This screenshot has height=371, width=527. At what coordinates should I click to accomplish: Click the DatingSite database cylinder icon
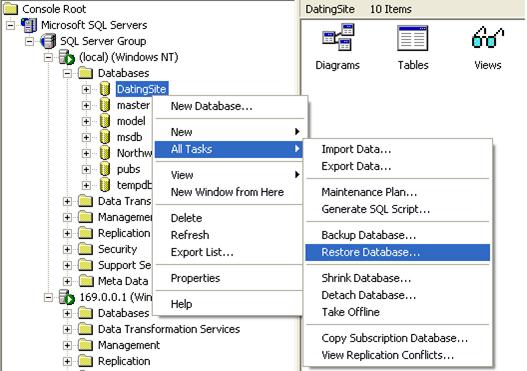105,89
